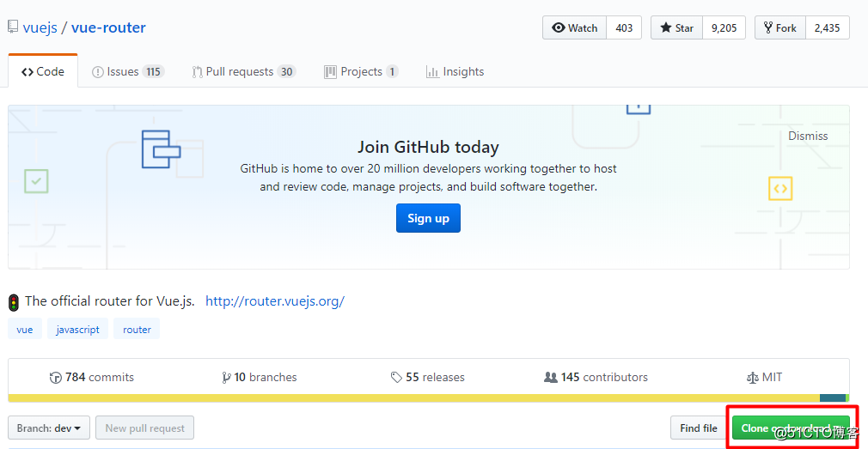Image resolution: width=868 pixels, height=449 pixels.
Task: Open the vuejs organization link
Action: [40, 27]
